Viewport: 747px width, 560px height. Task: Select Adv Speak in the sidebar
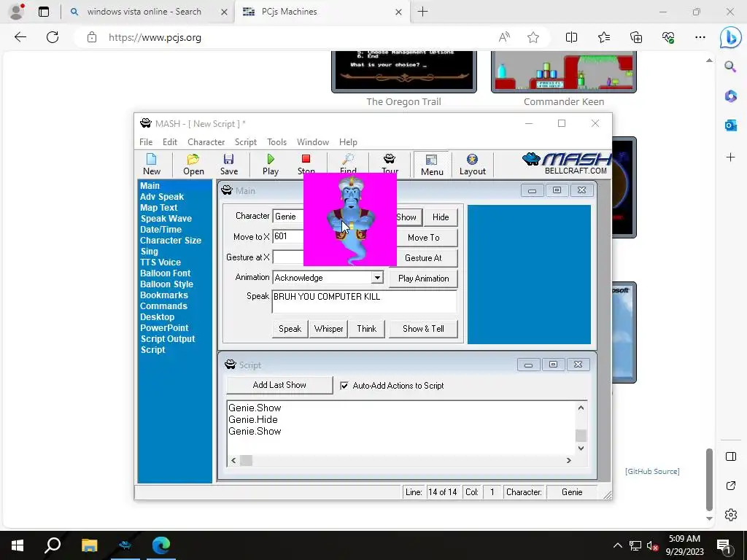click(x=162, y=197)
